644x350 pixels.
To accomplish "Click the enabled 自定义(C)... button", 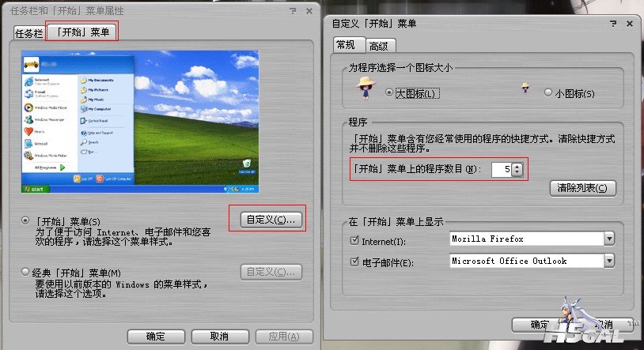I will tap(271, 220).
